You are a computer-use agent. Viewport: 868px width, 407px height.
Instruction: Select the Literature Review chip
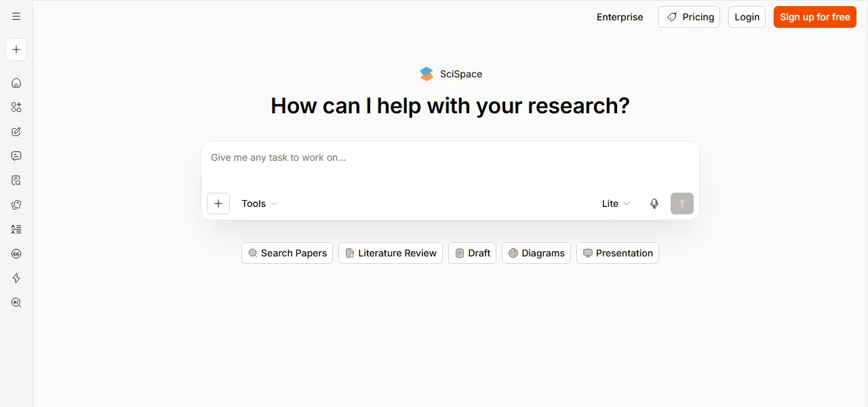pos(391,253)
